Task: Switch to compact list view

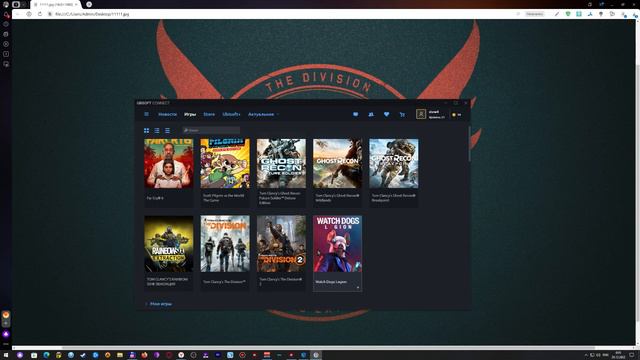Action: [167, 130]
